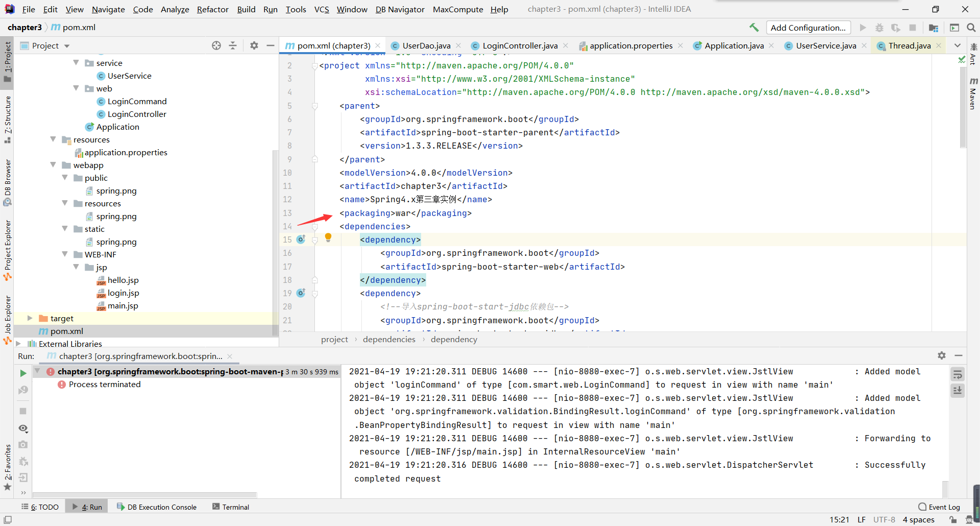Expand the target folder
The image size is (980, 526).
30,318
